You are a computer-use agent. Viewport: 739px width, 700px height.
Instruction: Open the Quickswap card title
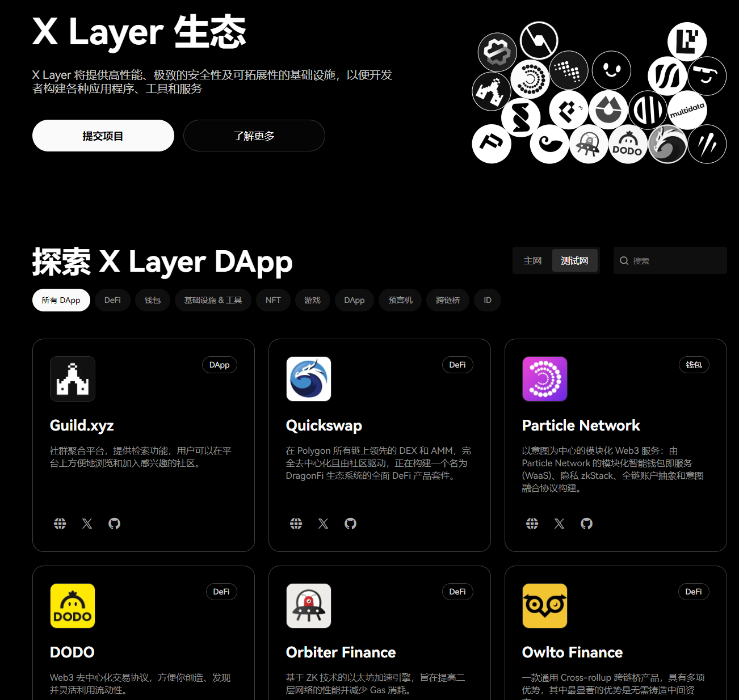(x=324, y=425)
